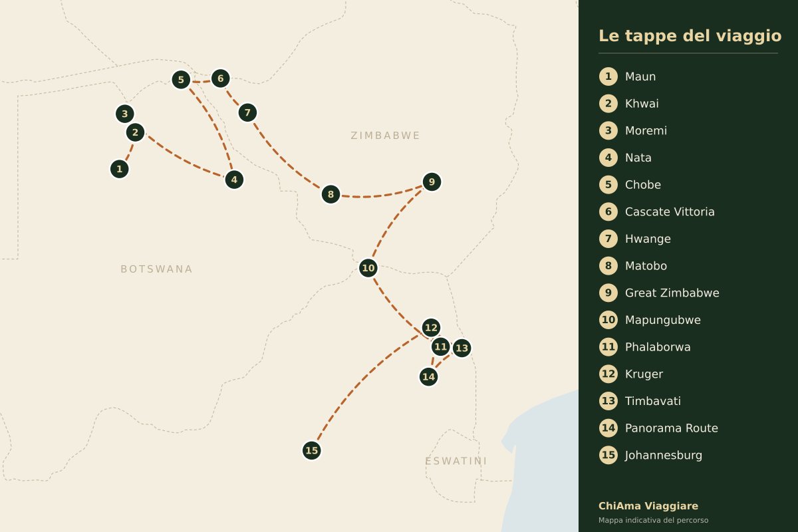This screenshot has width=798, height=532.
Task: Click map marker 2 for Khwai
Action: coord(135,132)
